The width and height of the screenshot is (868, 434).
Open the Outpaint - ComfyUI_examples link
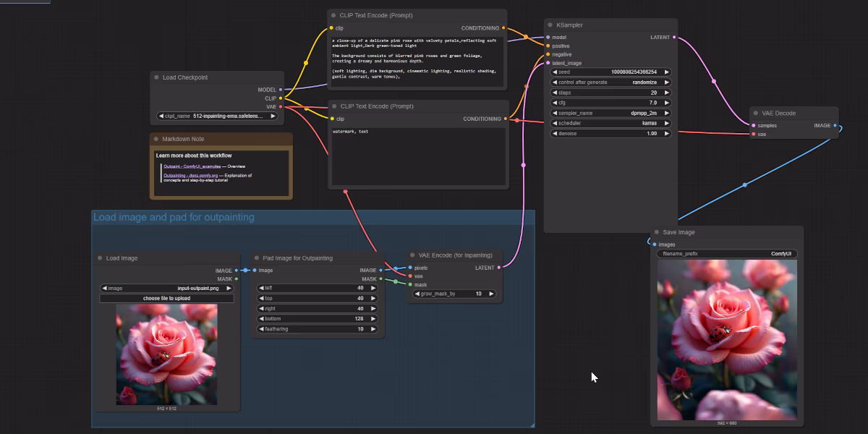192,166
